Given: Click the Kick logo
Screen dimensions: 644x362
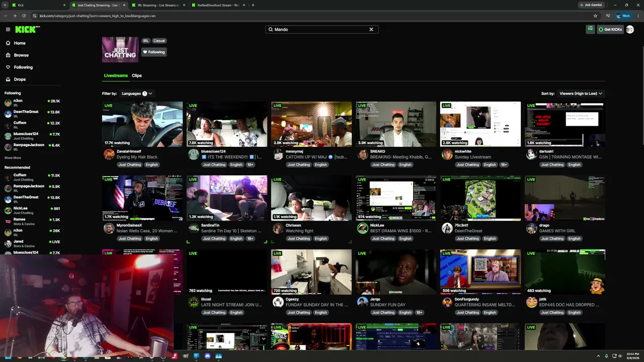Looking at the screenshot, I should pyautogui.click(x=27, y=30).
